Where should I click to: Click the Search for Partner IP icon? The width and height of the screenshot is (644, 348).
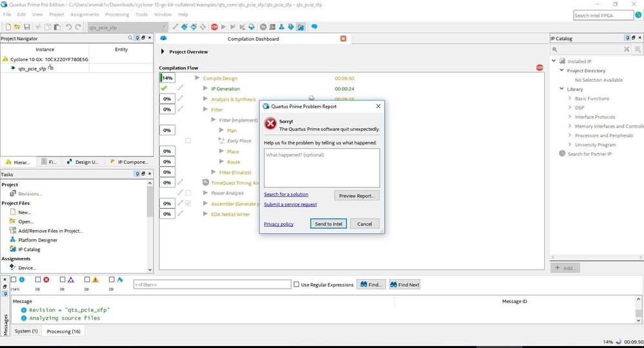pos(562,153)
